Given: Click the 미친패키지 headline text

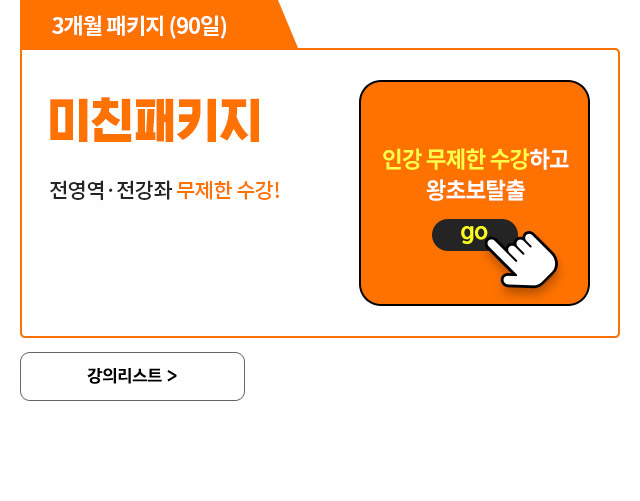Looking at the screenshot, I should coord(155,120).
